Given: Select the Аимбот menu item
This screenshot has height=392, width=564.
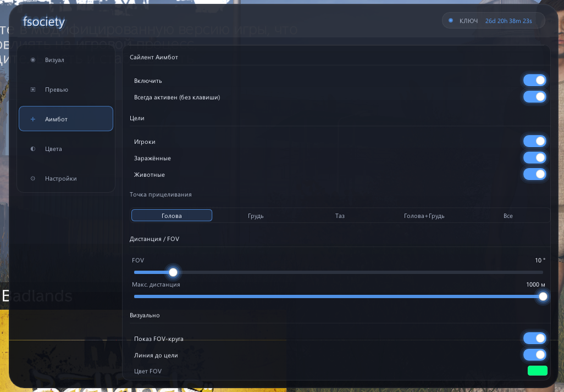Looking at the screenshot, I should click(66, 119).
